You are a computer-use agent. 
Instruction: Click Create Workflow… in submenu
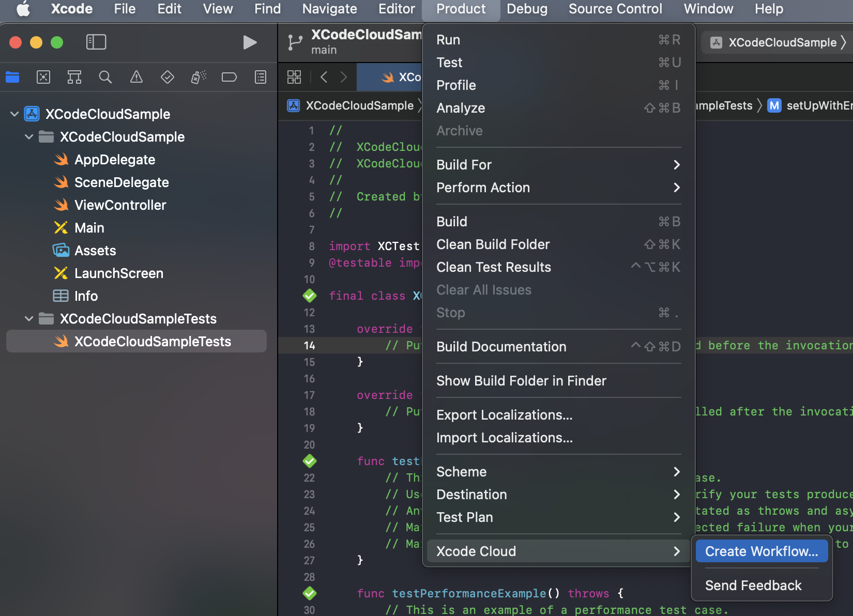pyautogui.click(x=761, y=551)
